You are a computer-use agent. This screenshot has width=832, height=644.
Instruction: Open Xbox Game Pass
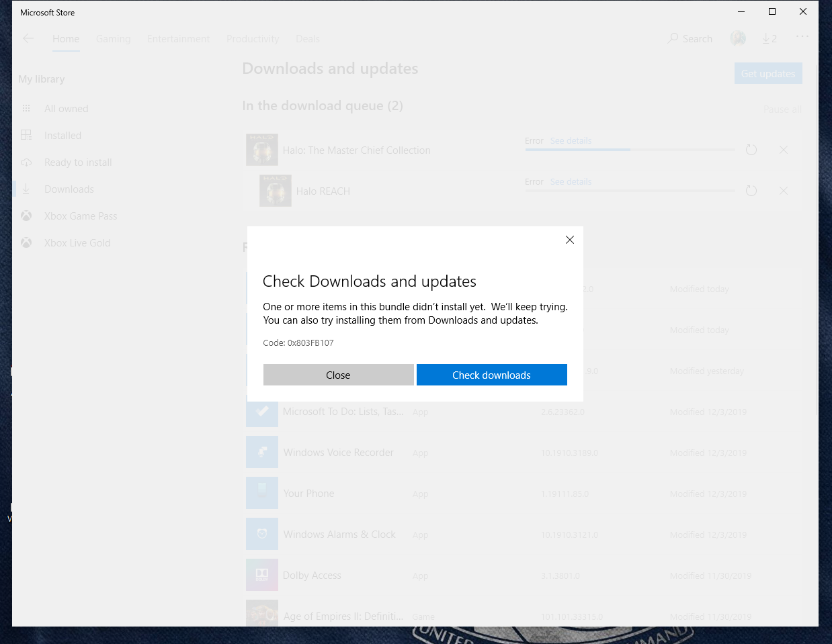[x=81, y=216]
